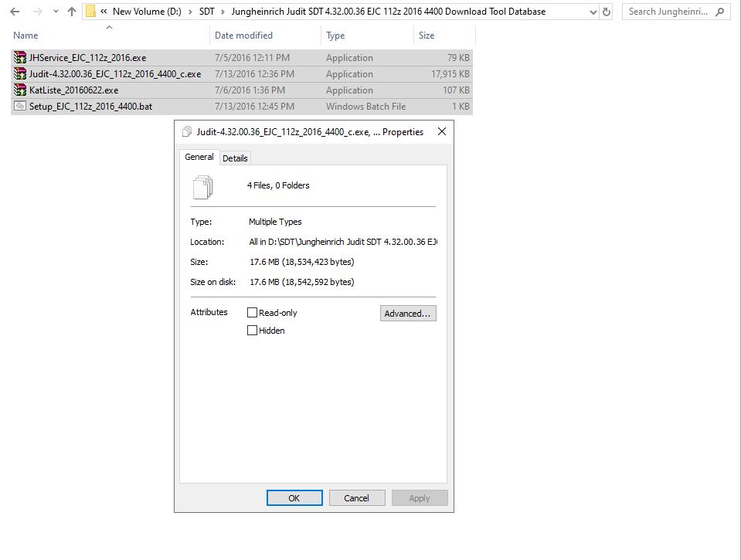Click the Properties dialog title bar icon

(x=187, y=132)
